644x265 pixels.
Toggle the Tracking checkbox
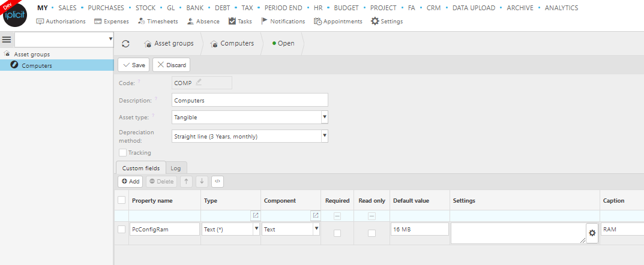click(122, 153)
